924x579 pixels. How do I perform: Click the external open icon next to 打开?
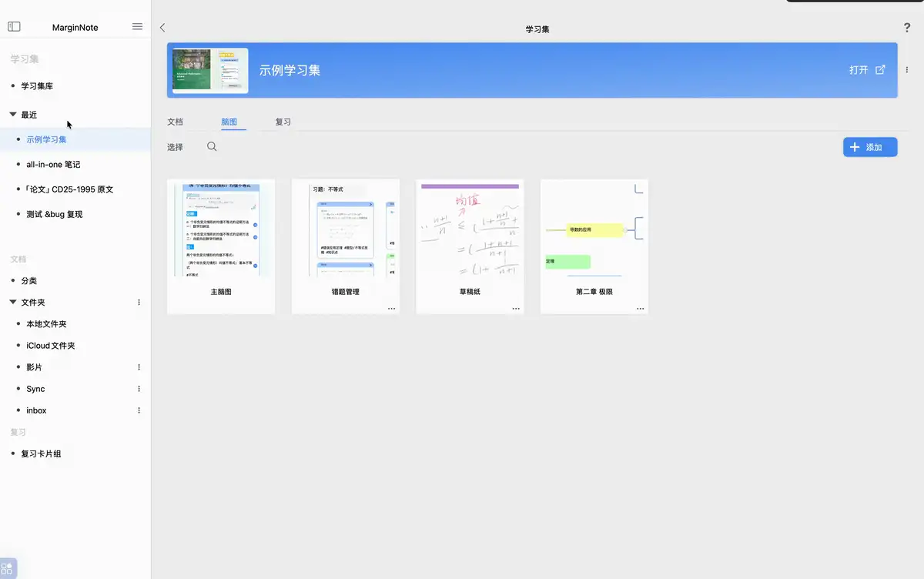[880, 69]
